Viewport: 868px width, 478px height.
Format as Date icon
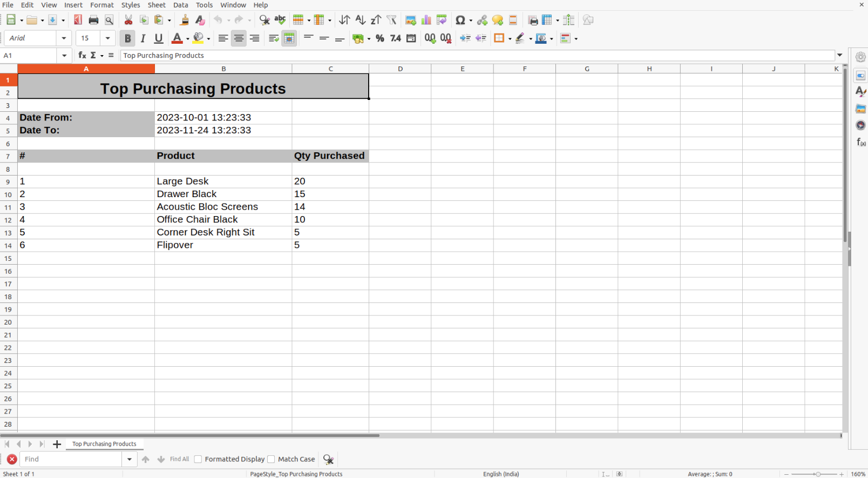(411, 38)
